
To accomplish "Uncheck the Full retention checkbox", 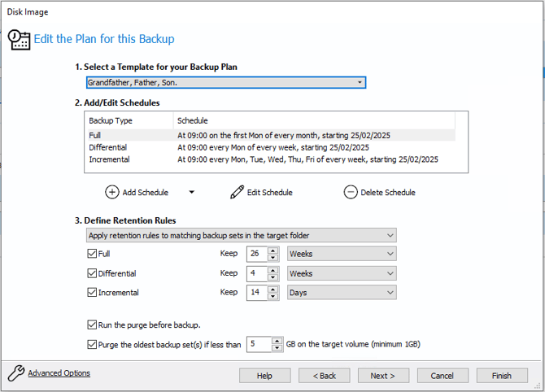I will point(91,254).
